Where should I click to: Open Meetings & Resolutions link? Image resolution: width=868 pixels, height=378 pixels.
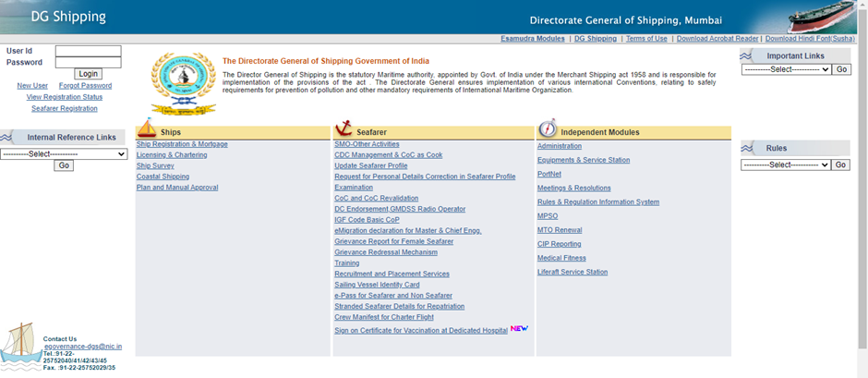(x=574, y=189)
